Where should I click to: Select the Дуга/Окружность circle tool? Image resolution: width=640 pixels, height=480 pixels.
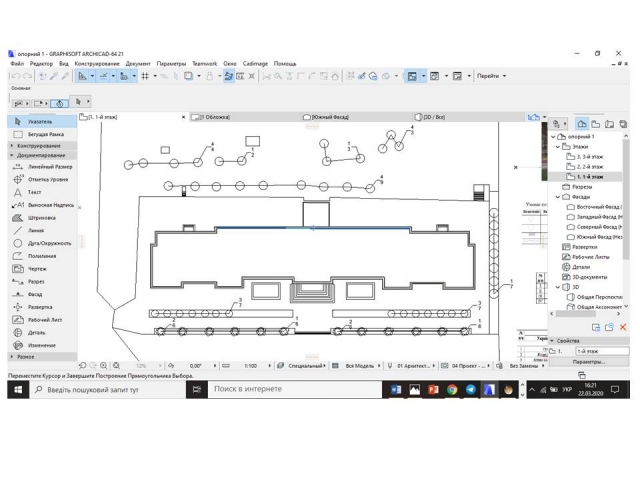(x=48, y=243)
